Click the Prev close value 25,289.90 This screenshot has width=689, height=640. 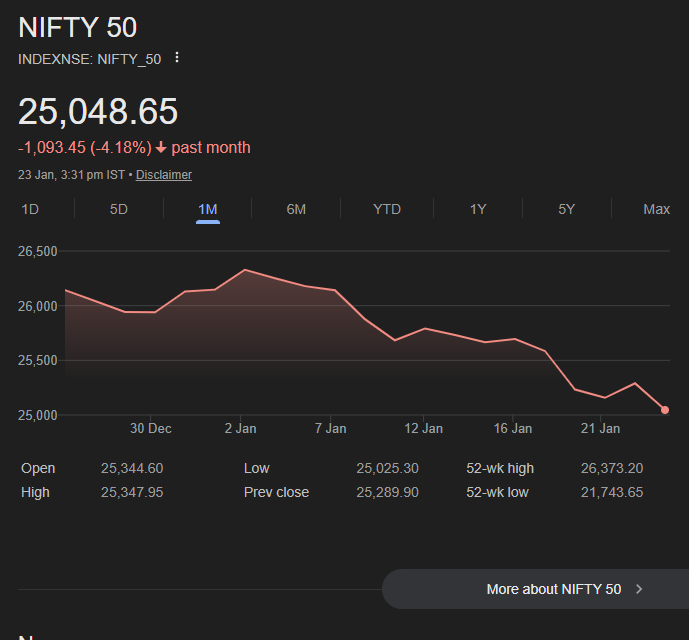click(387, 492)
